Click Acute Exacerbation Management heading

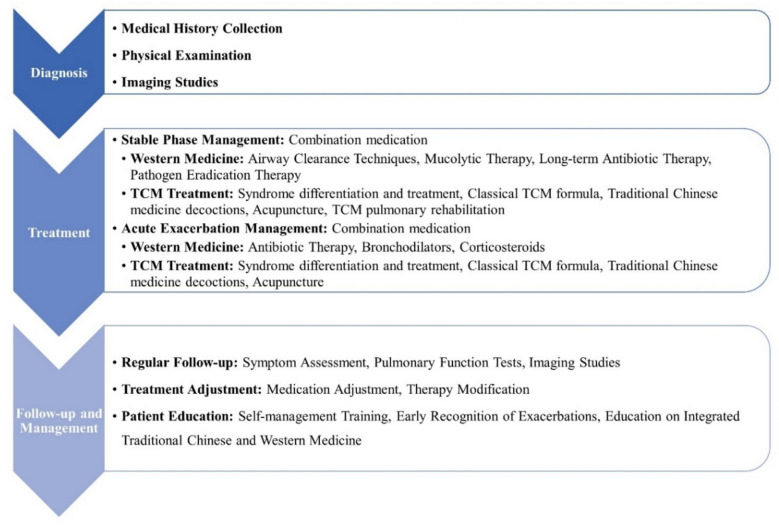(225, 228)
